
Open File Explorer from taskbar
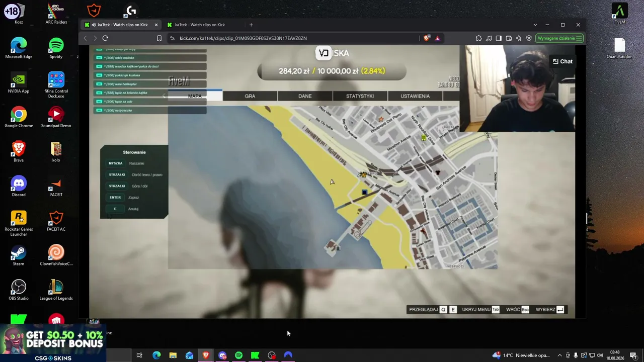pos(173,355)
